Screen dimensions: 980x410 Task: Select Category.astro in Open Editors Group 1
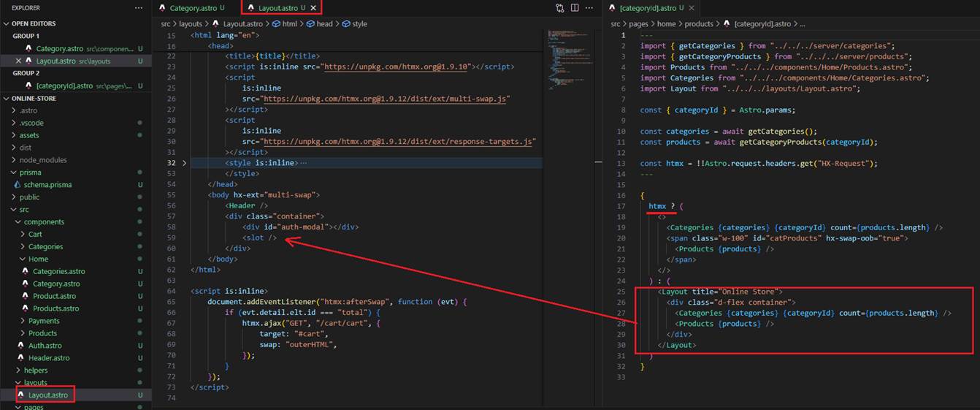(60, 48)
